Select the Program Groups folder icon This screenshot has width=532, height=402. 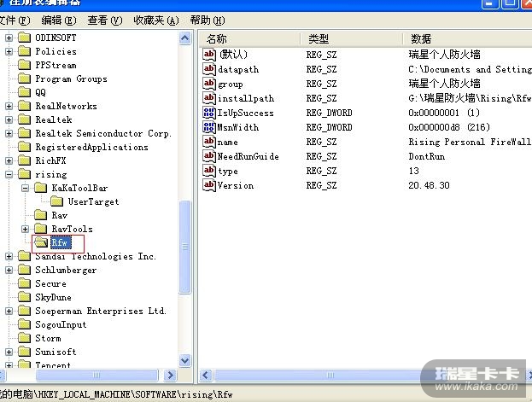pyautogui.click(x=24, y=79)
